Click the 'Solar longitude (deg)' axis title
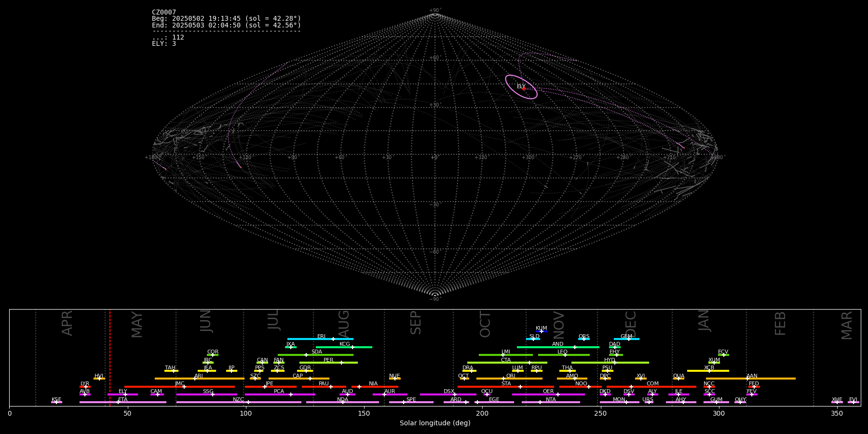 coord(435,423)
